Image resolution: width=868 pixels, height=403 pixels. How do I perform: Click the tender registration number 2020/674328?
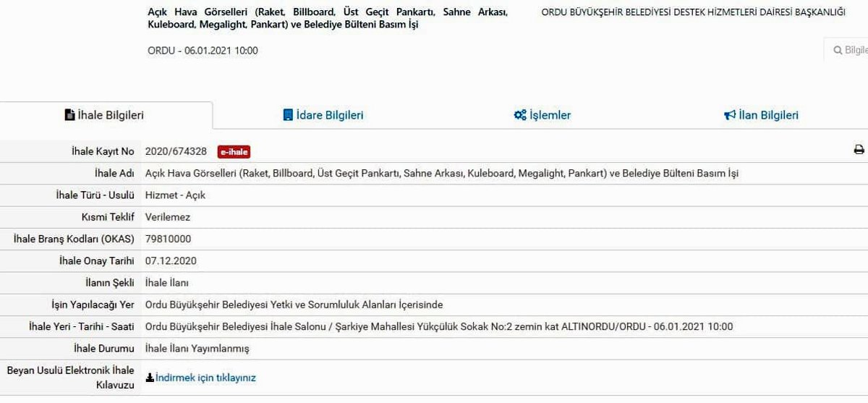pyautogui.click(x=176, y=151)
